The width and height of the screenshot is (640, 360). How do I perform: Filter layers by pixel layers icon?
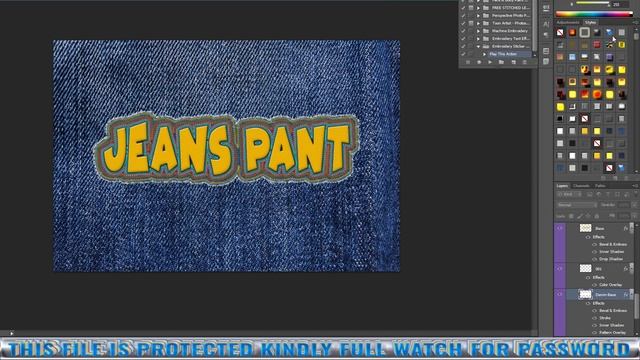click(590, 195)
